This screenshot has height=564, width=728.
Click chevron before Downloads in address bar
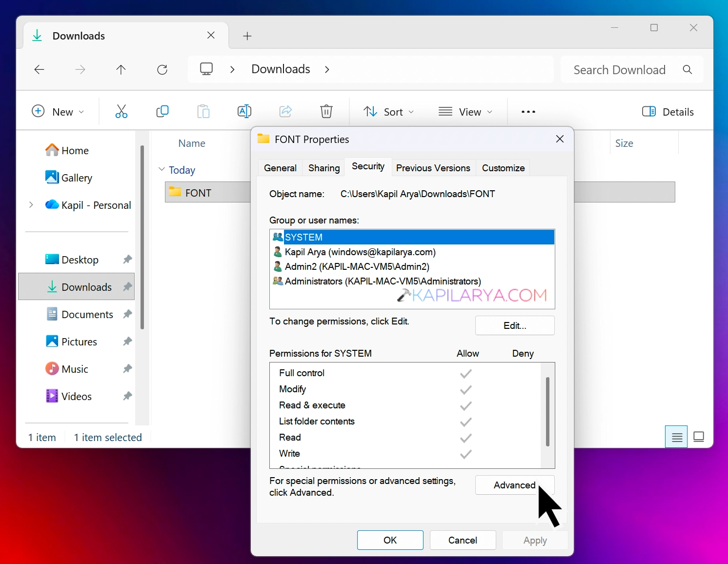click(232, 70)
